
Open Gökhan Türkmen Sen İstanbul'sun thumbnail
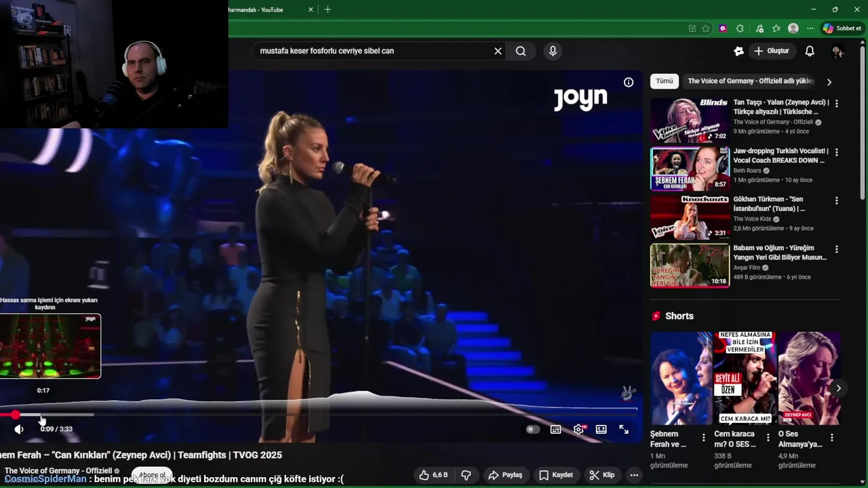[690, 218]
